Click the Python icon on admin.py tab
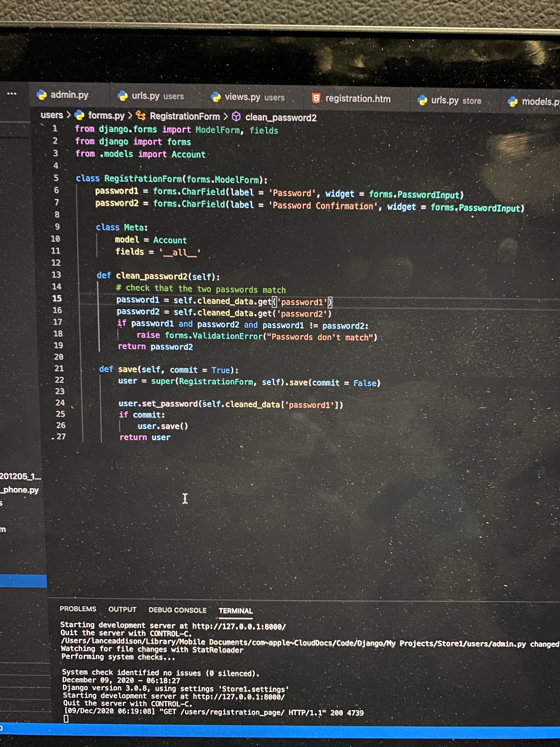 point(41,95)
